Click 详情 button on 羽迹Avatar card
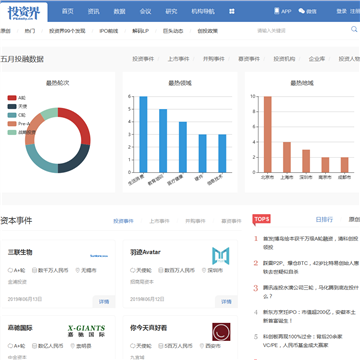This screenshot has height=360, width=360. (226, 301)
